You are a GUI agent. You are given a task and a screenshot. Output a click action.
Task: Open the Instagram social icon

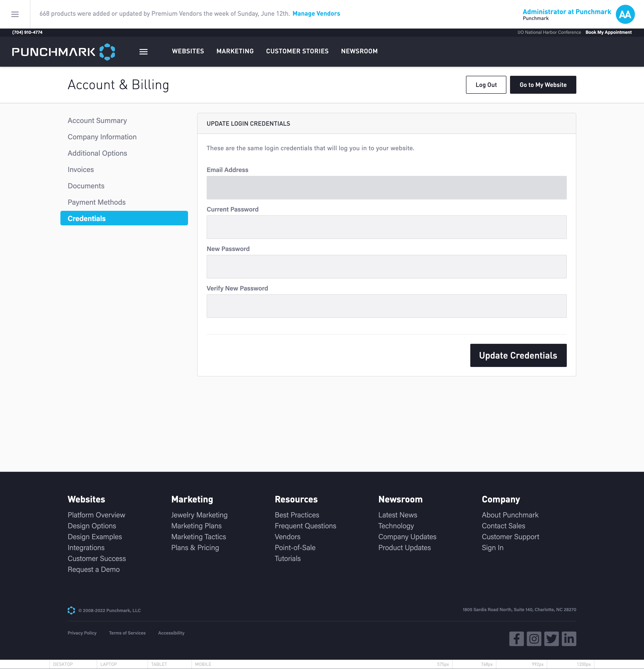[x=534, y=639]
